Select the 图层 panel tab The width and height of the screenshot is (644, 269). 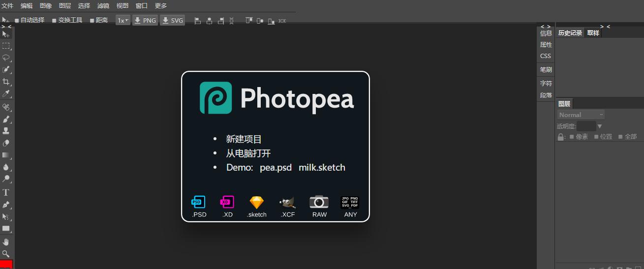[564, 104]
